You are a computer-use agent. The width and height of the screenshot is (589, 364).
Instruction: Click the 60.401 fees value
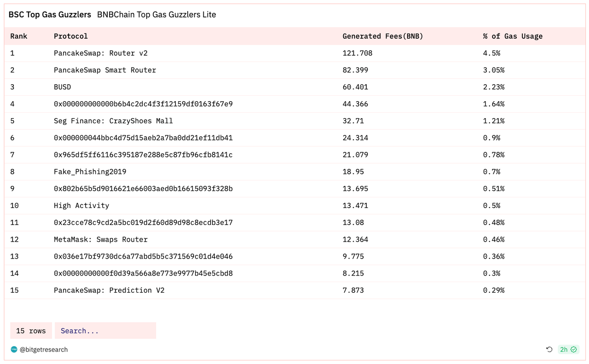[x=355, y=87]
